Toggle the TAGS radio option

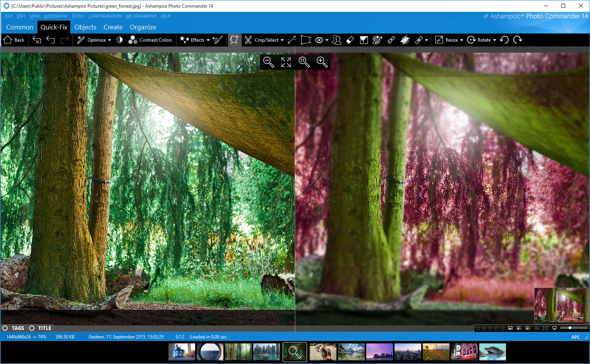coord(5,328)
